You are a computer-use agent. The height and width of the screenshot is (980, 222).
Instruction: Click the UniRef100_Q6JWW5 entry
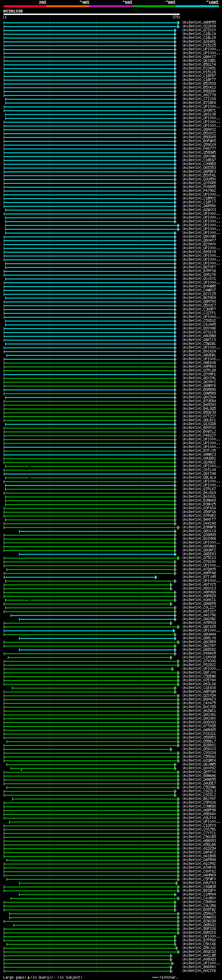coord(199,764)
